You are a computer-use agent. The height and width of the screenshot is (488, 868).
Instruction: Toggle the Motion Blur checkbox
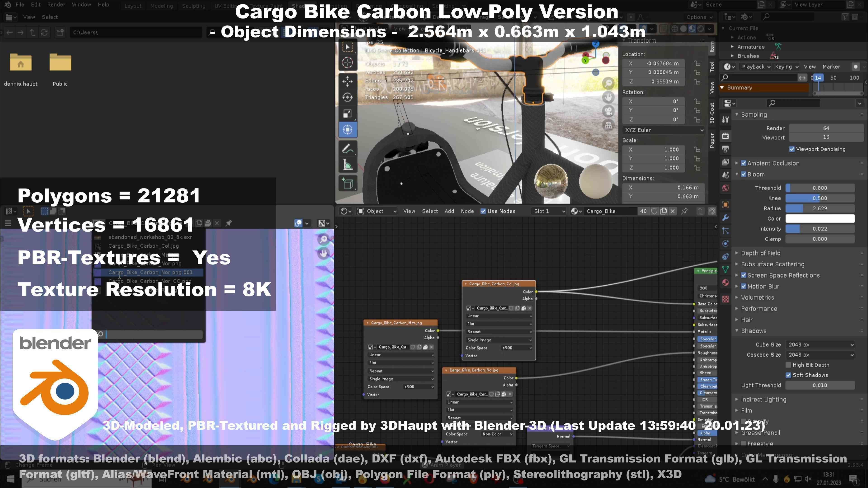click(744, 287)
